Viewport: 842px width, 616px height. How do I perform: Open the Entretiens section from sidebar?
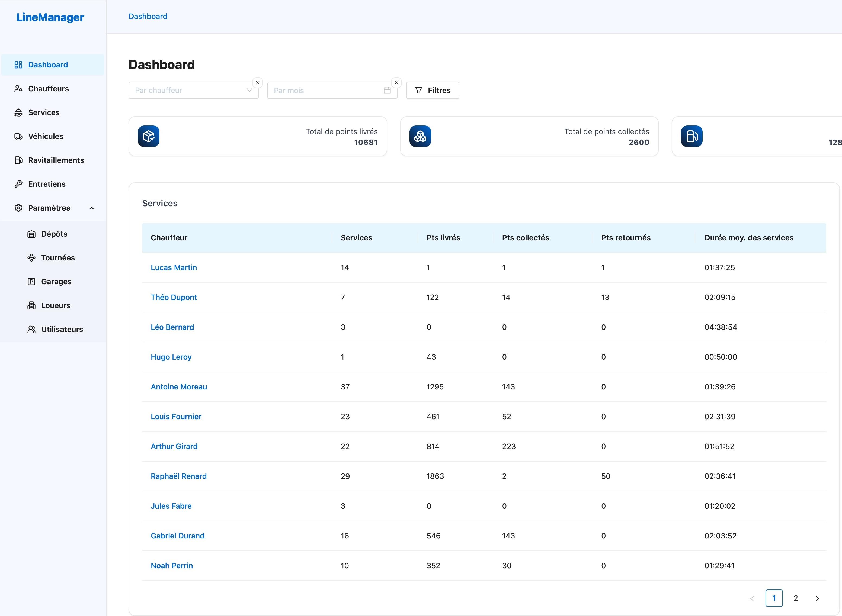tap(46, 183)
